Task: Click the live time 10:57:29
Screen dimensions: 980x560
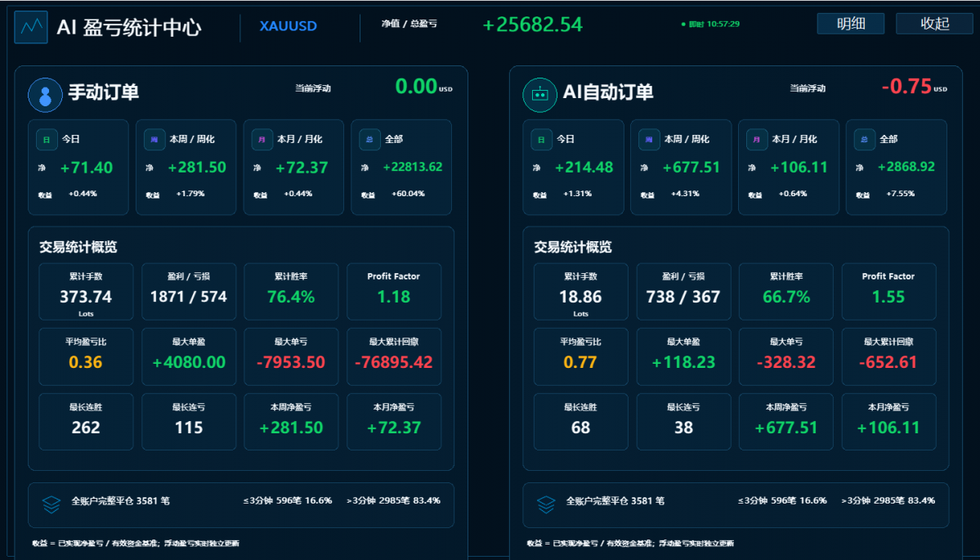Action: coord(723,25)
